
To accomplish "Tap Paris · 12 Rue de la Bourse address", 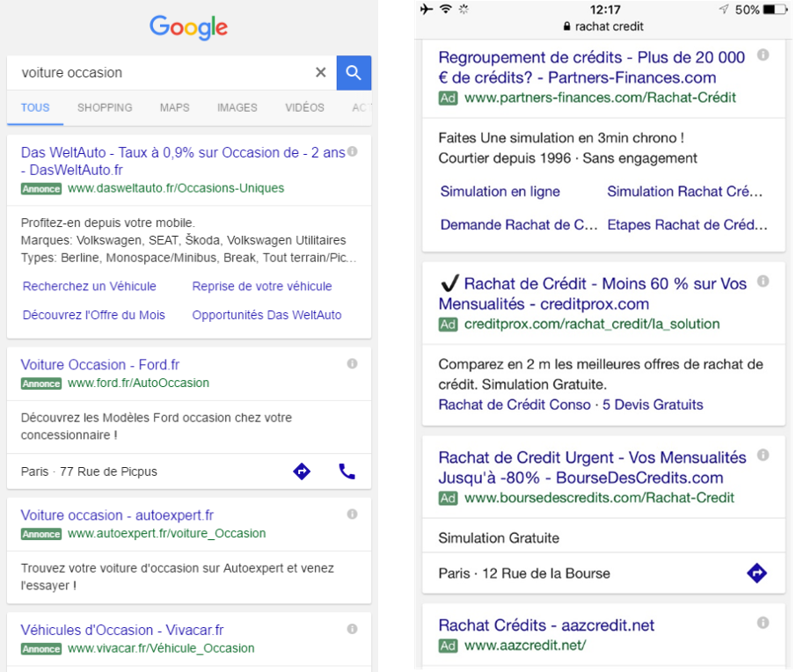I will pyautogui.click(x=524, y=573).
